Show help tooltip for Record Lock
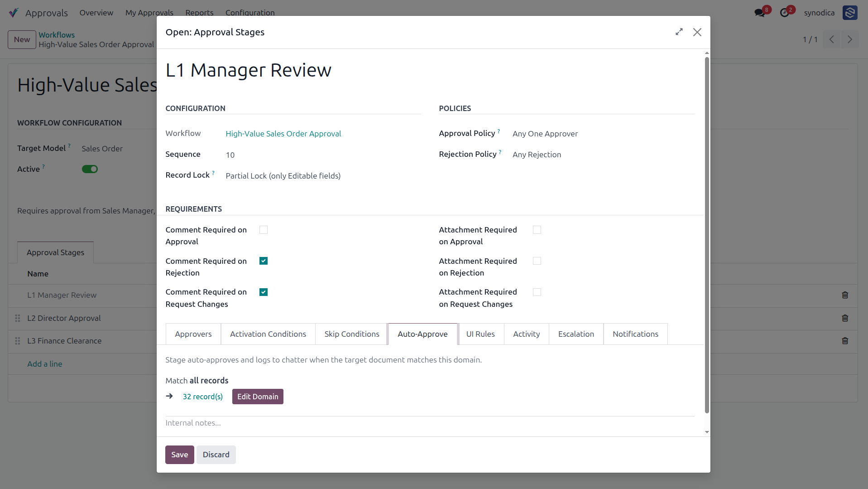 (213, 173)
